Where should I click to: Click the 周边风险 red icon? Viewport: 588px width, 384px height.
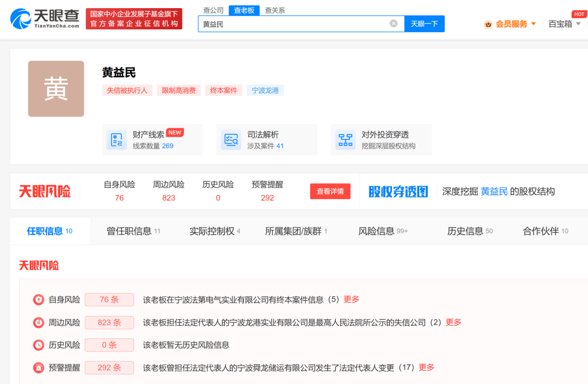tap(39, 323)
